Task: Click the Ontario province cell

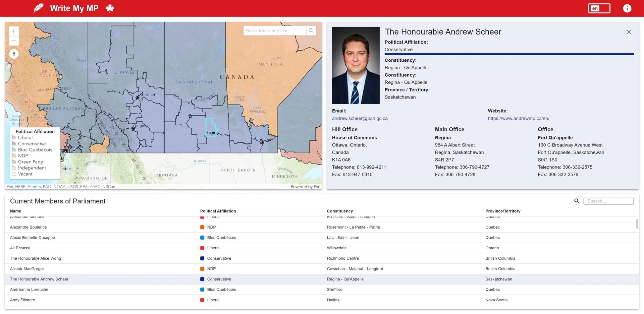Action: coord(492,248)
